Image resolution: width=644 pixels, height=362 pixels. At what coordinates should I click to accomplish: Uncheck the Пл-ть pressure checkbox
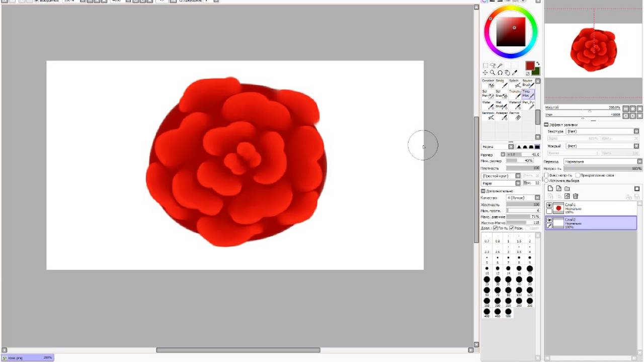tap(496, 228)
